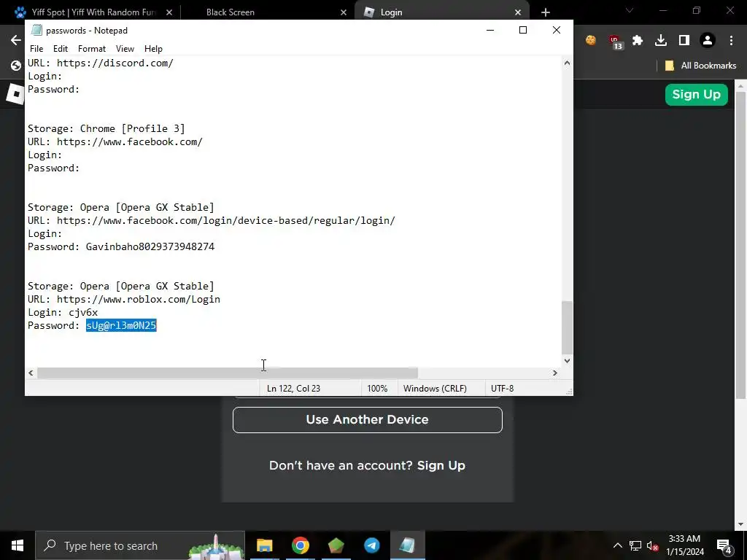Open Notepad's Format menu
The image size is (747, 560).
coord(92,49)
